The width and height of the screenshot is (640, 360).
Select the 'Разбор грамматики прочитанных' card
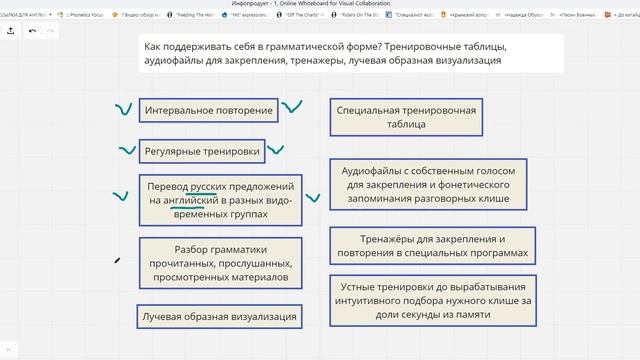[x=220, y=263]
